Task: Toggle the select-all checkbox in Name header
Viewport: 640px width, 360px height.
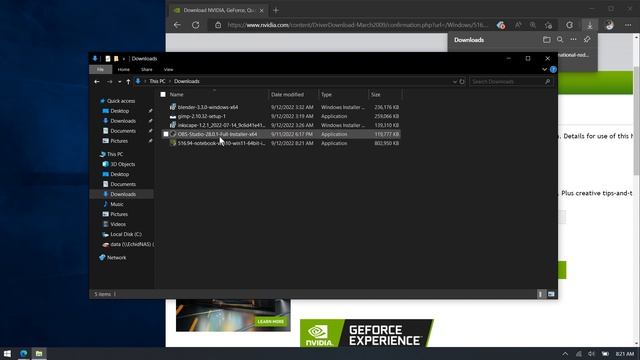Action: 163,94
